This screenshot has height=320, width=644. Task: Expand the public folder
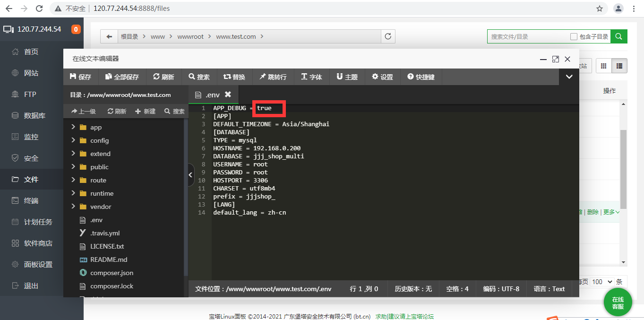pyautogui.click(x=73, y=167)
